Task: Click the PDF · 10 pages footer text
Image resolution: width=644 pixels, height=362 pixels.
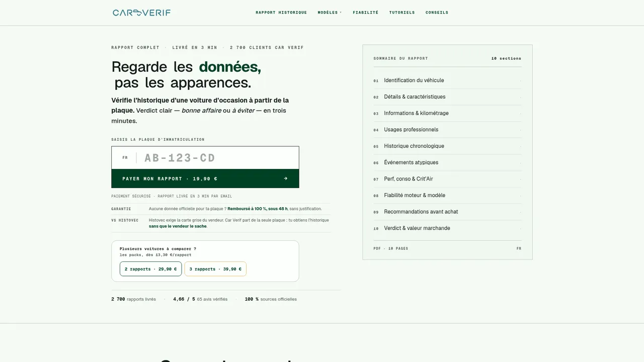Action: (390, 248)
